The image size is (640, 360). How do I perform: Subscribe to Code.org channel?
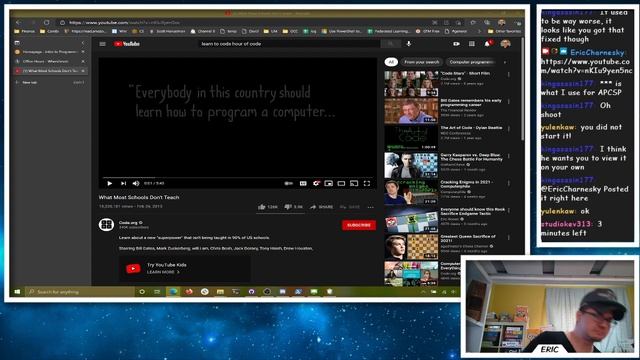pos(359,225)
